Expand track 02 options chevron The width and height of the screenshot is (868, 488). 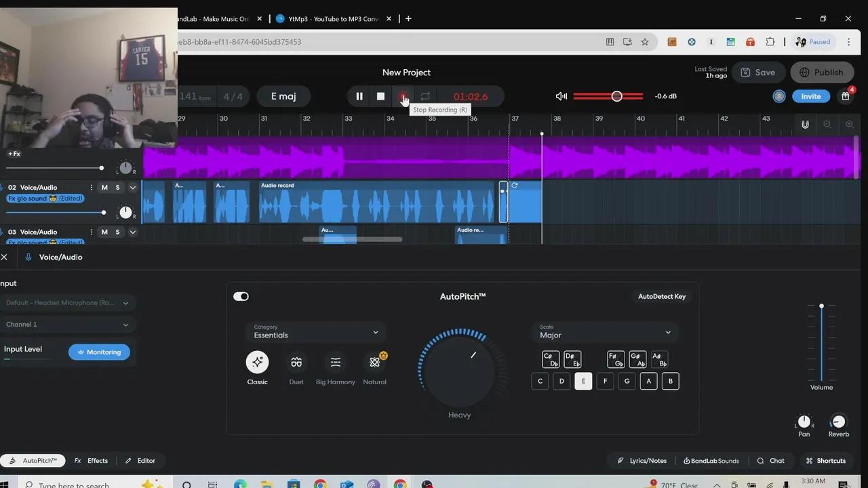click(x=133, y=187)
